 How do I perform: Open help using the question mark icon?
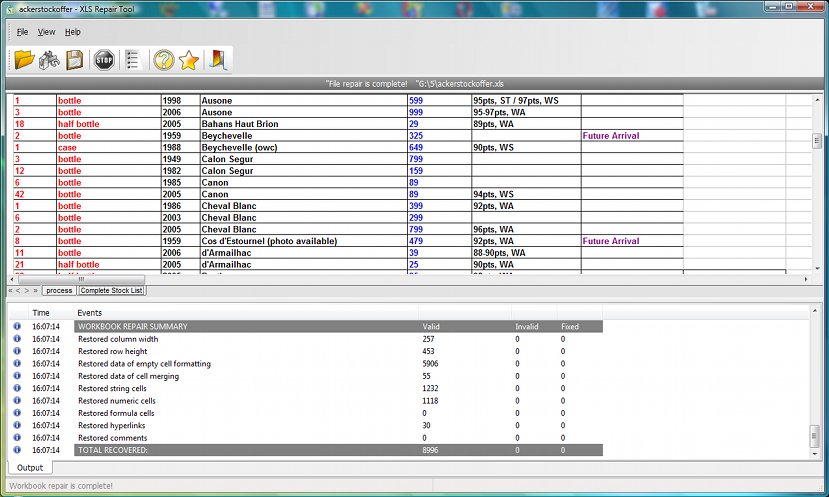tap(163, 60)
